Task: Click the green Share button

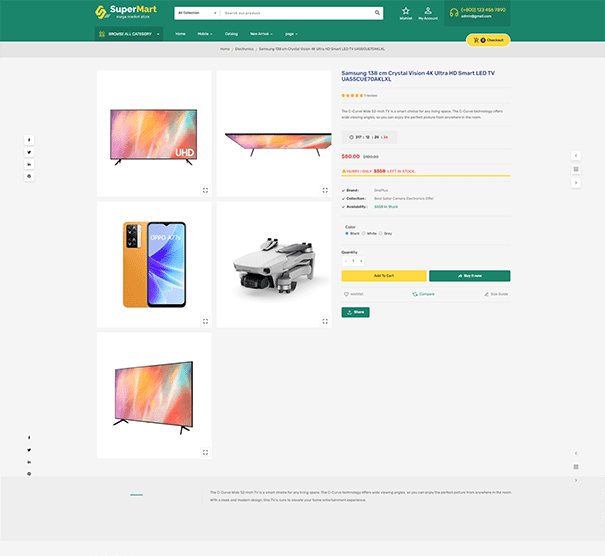Action: (x=355, y=312)
